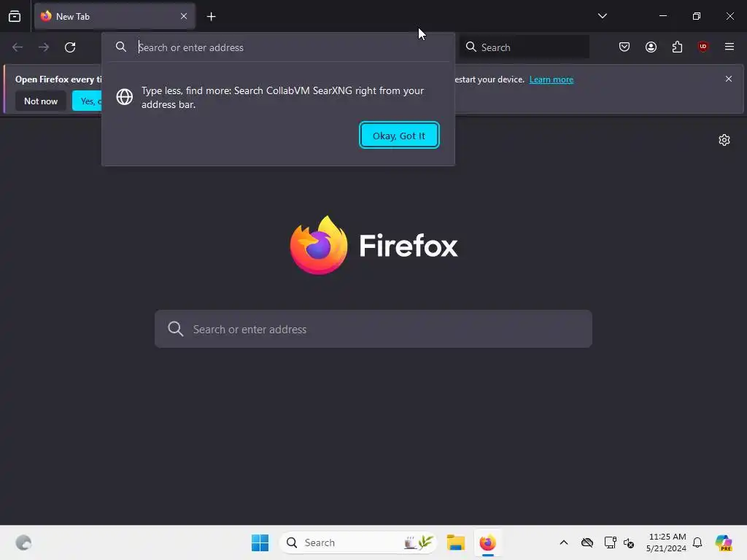Click the page center search field
The image size is (747, 560).
(373, 329)
